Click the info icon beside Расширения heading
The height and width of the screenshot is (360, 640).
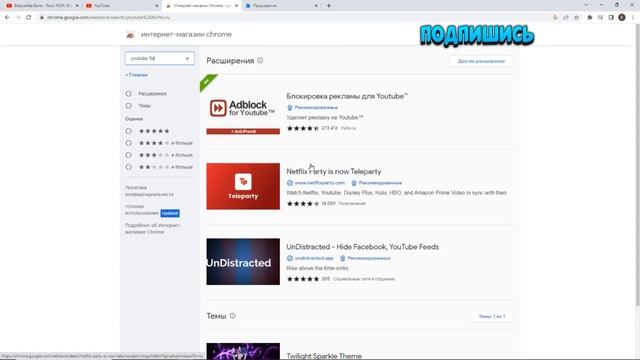pos(260,60)
